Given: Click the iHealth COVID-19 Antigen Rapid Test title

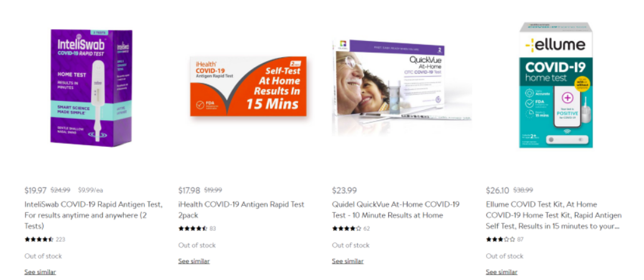Looking at the screenshot, I should pos(241,210).
